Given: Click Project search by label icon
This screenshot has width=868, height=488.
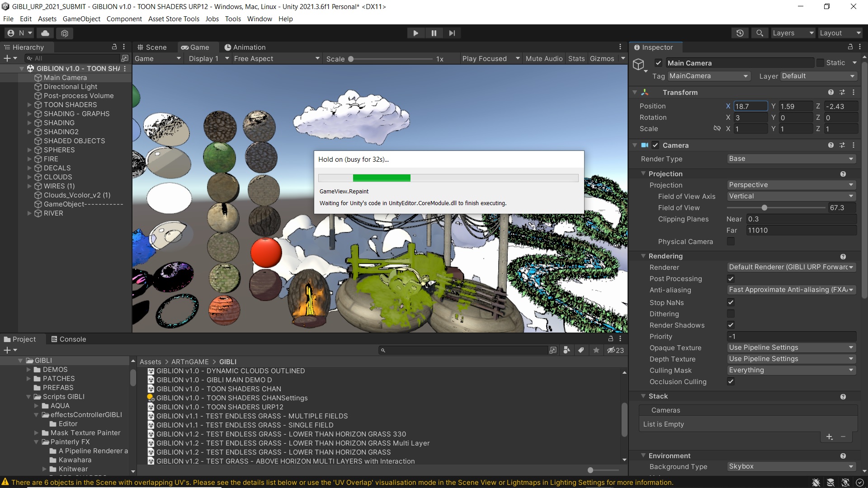Looking at the screenshot, I should click(x=581, y=350).
